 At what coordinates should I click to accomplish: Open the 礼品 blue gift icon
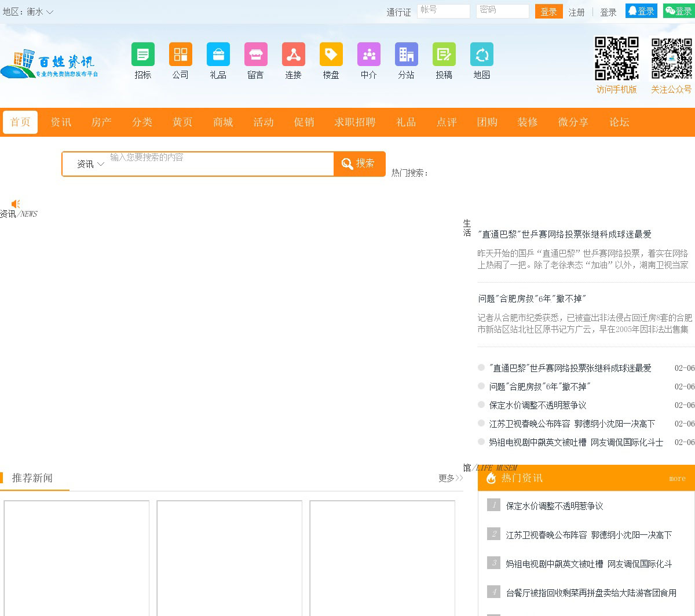(x=218, y=54)
